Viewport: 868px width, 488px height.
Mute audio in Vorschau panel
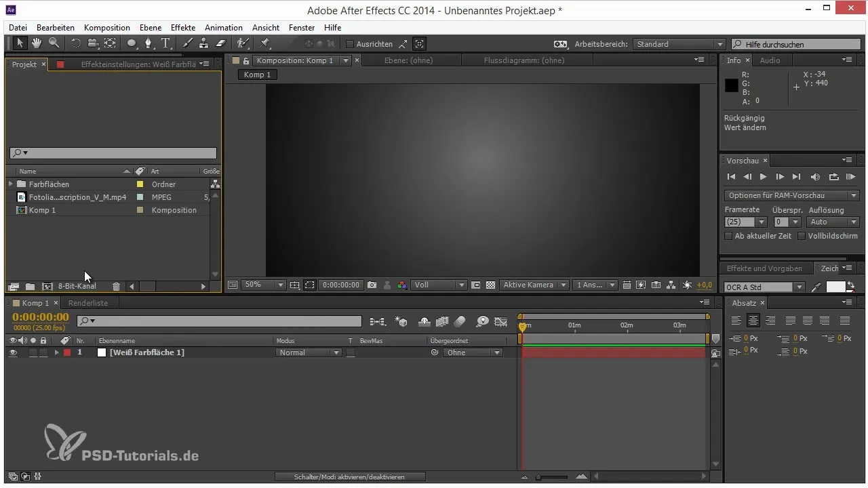(x=815, y=177)
